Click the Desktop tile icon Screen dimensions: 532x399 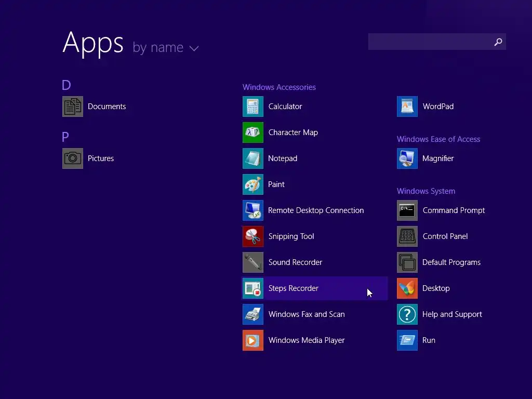pos(407,288)
